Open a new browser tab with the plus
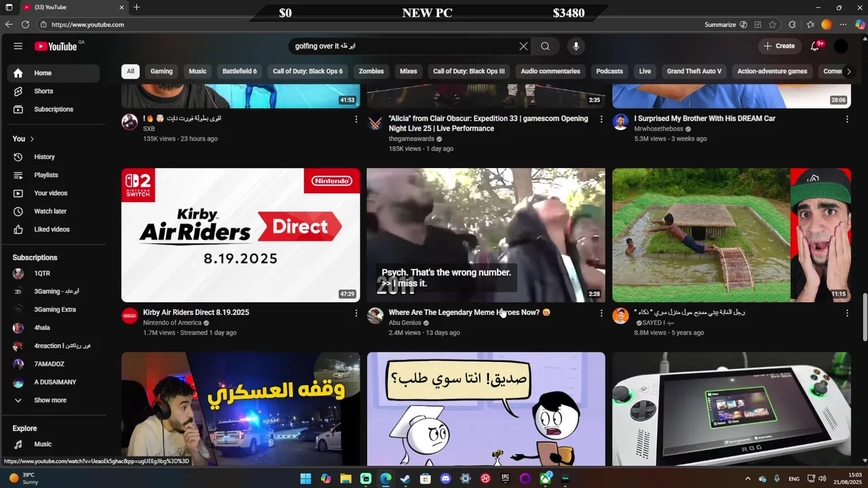The height and width of the screenshot is (488, 868). click(136, 7)
